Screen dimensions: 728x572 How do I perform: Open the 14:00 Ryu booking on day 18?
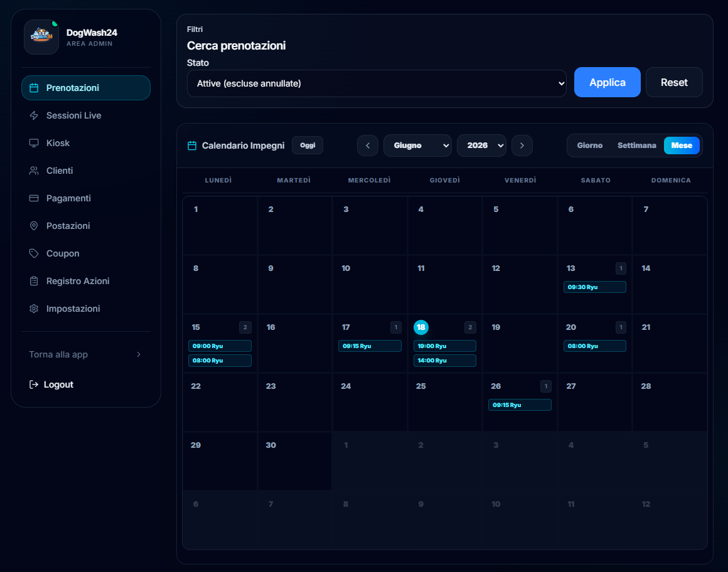point(445,361)
